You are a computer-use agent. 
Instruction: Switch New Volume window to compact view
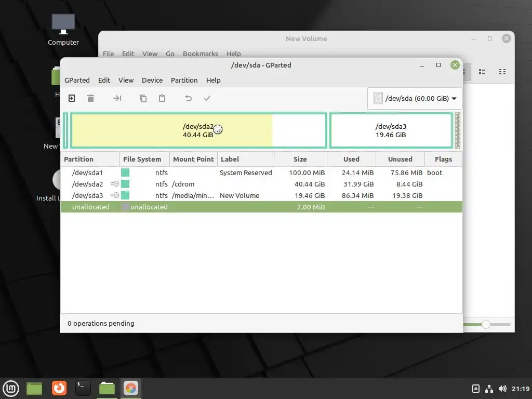[x=502, y=72]
